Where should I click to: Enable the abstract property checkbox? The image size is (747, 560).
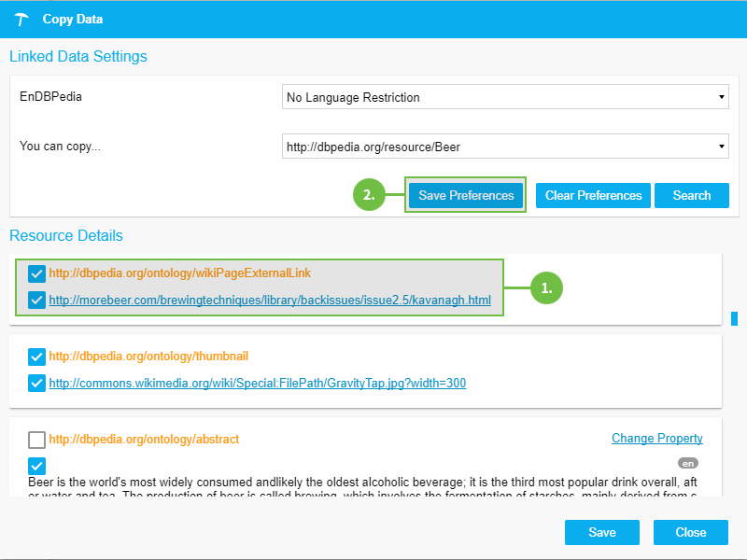coord(36,440)
